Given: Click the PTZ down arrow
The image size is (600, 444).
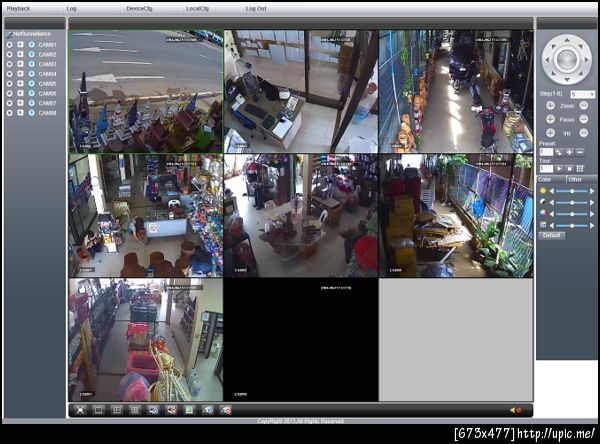Looking at the screenshot, I should [x=567, y=80].
